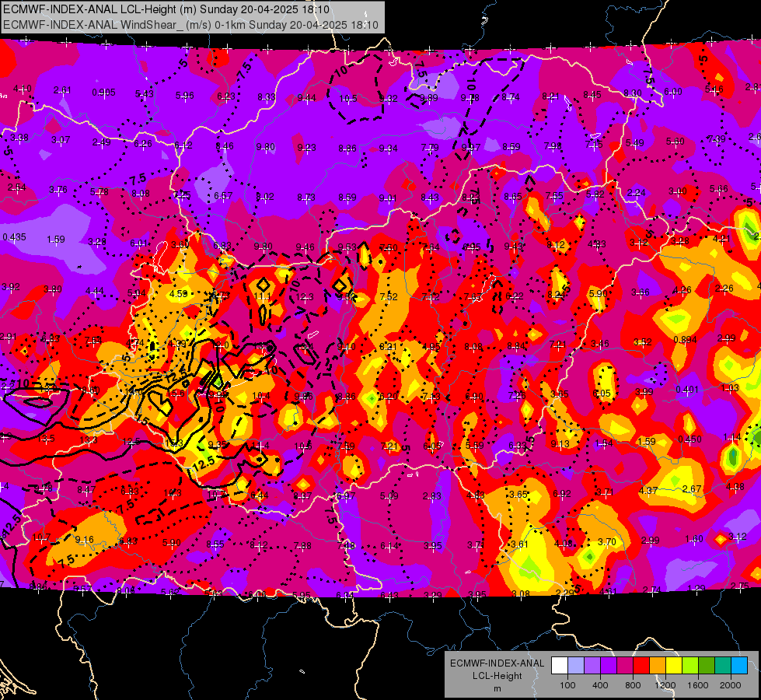761x700 pixels.
Task: Click the wind shear value 0.905
Action: coord(104,93)
